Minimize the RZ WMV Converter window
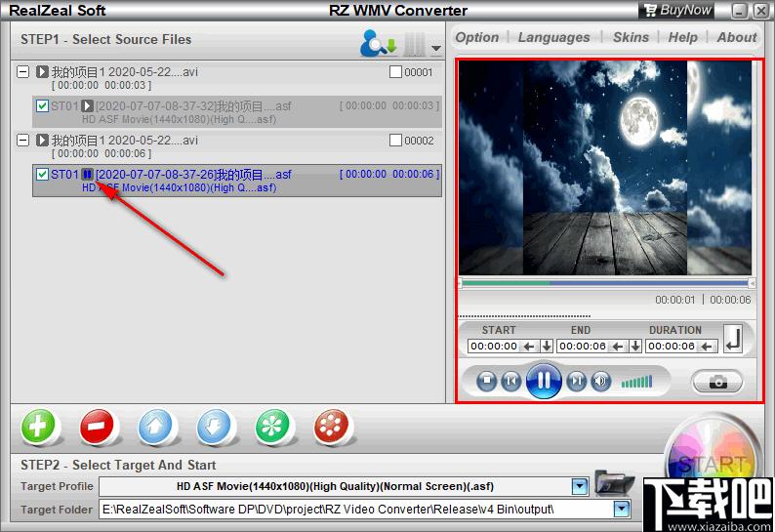775x532 pixels. 740,11
